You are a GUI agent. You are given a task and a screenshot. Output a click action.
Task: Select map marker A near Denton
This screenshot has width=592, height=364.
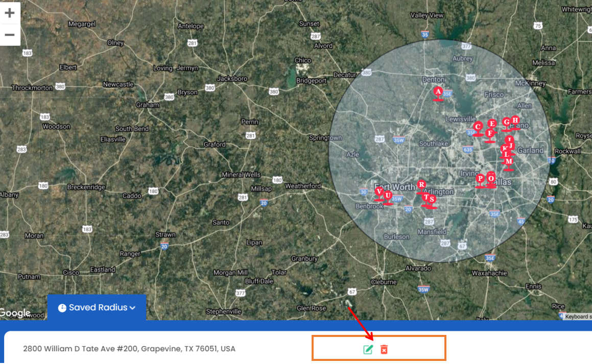[x=438, y=92]
